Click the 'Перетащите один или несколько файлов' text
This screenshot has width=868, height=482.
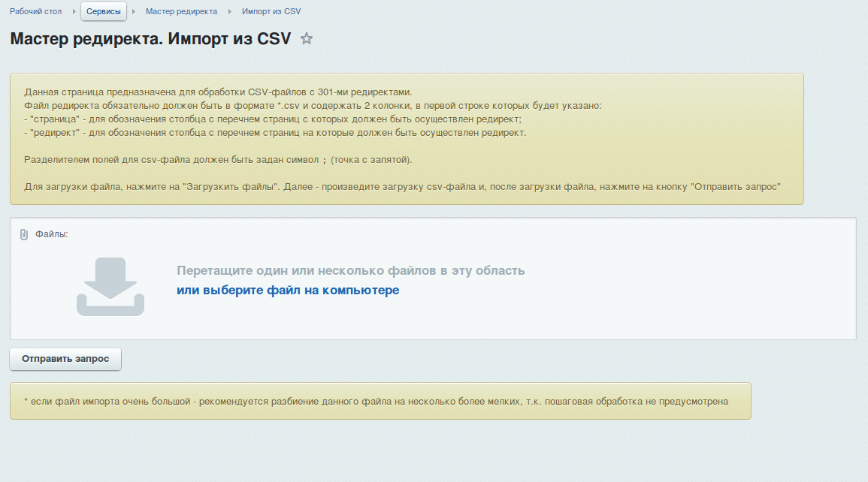(x=350, y=270)
